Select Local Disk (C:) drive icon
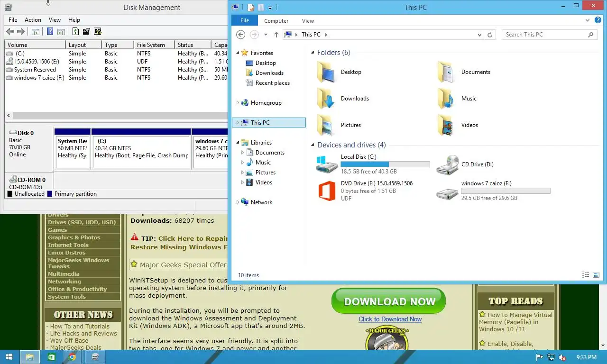Image resolution: width=607 pixels, height=364 pixels. point(327,164)
